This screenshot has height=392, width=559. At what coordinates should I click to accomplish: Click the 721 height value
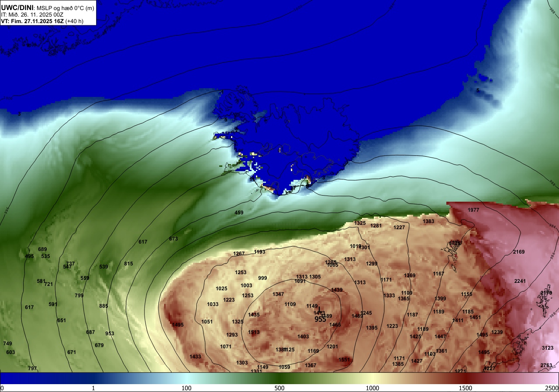tap(48, 284)
